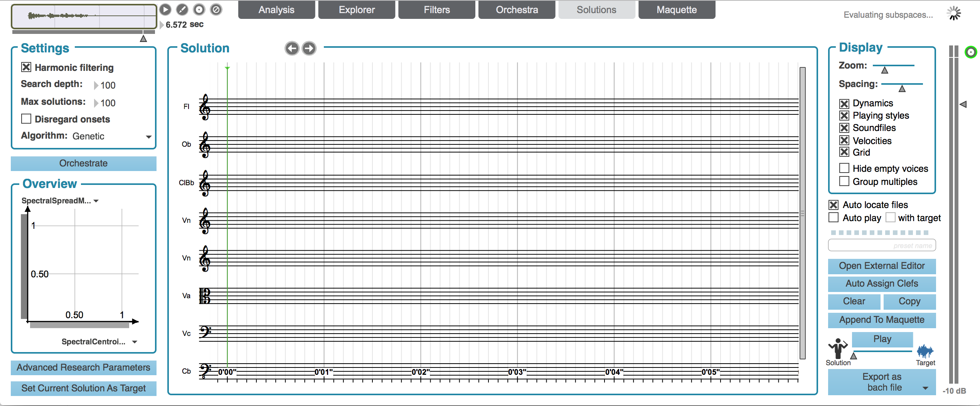
Task: Switch to the Maquette tab
Action: coord(677,10)
